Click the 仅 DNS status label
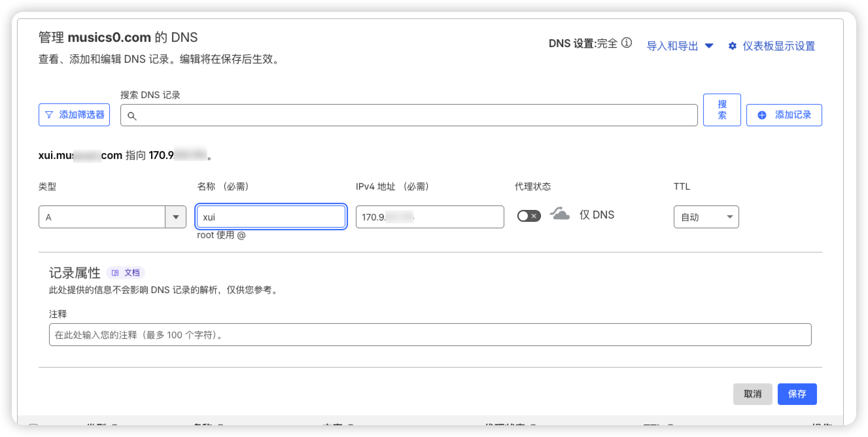The width and height of the screenshot is (868, 437). pos(597,215)
